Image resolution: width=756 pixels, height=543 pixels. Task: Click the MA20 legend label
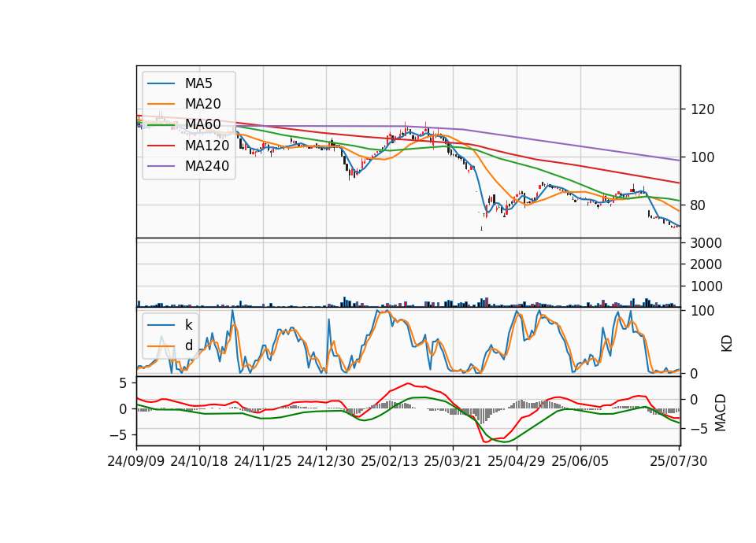click(203, 104)
